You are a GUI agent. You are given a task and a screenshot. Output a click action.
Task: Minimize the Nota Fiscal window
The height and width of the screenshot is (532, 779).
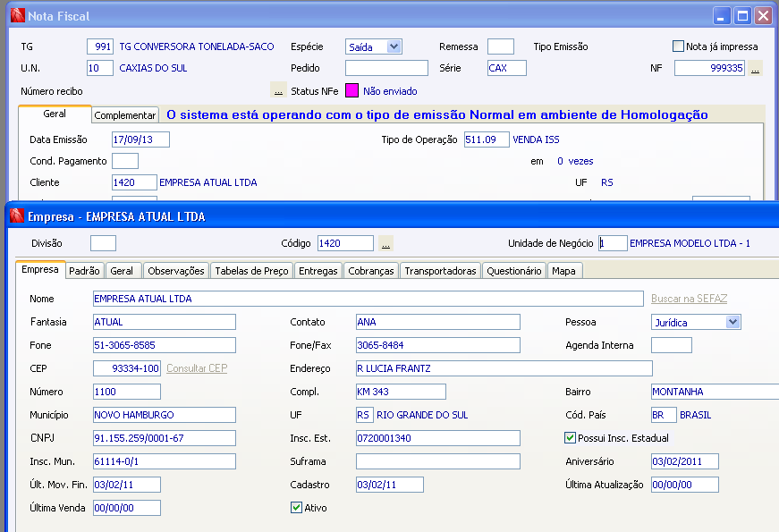coord(722,16)
